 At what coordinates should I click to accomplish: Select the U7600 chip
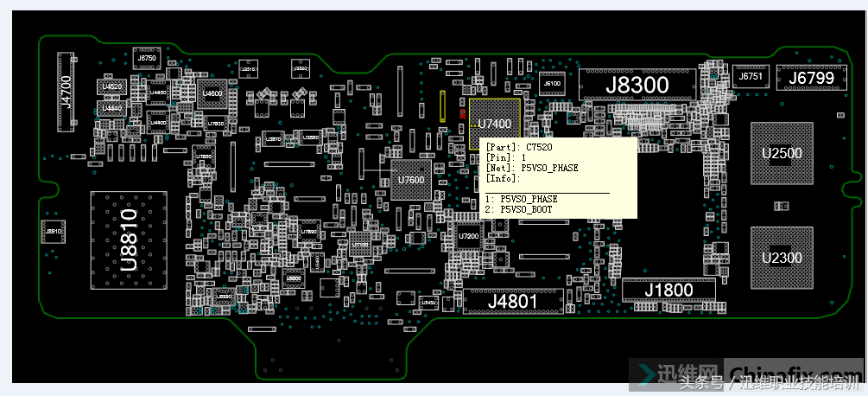pos(411,180)
